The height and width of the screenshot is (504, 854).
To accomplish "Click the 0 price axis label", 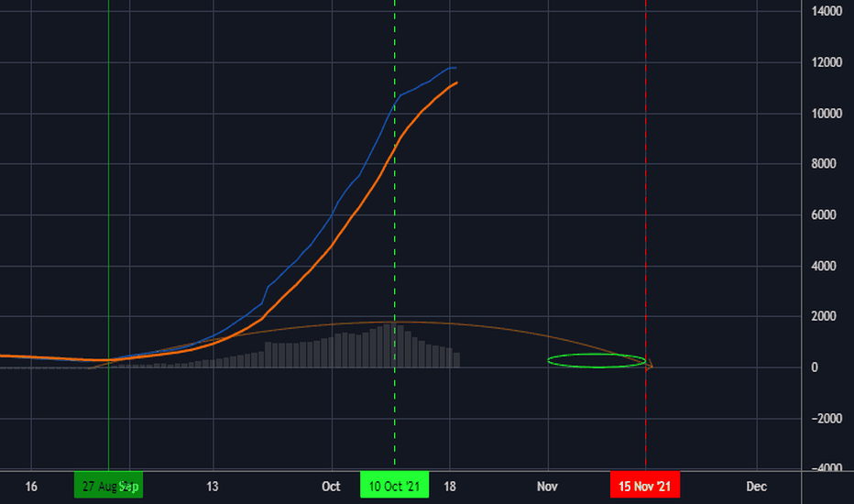I will coord(815,367).
